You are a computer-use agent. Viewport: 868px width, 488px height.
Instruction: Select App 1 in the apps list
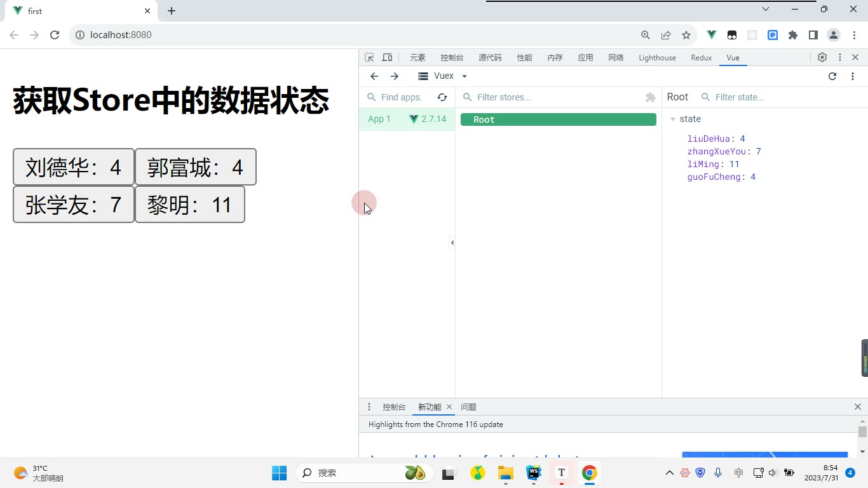click(x=407, y=119)
